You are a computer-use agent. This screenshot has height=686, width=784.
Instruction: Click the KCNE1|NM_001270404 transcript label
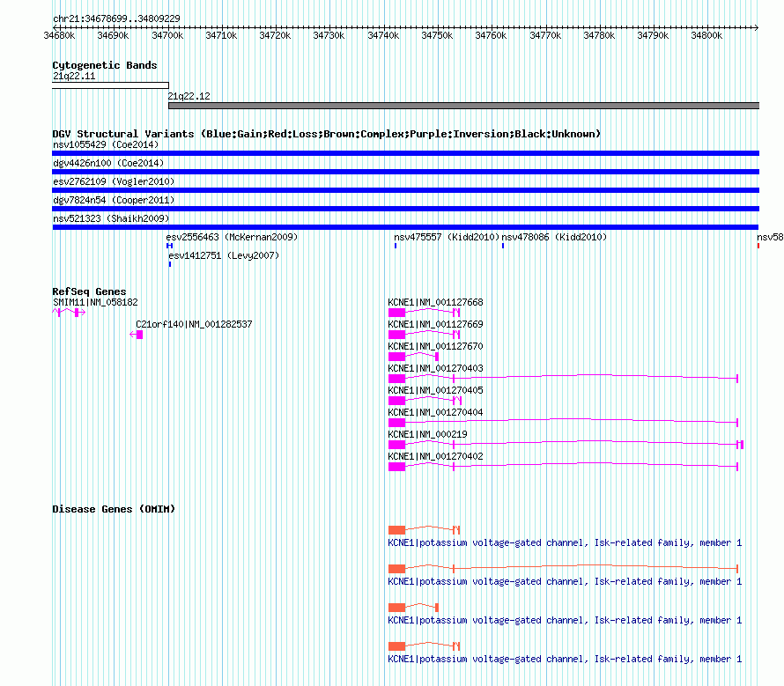pyautogui.click(x=435, y=412)
